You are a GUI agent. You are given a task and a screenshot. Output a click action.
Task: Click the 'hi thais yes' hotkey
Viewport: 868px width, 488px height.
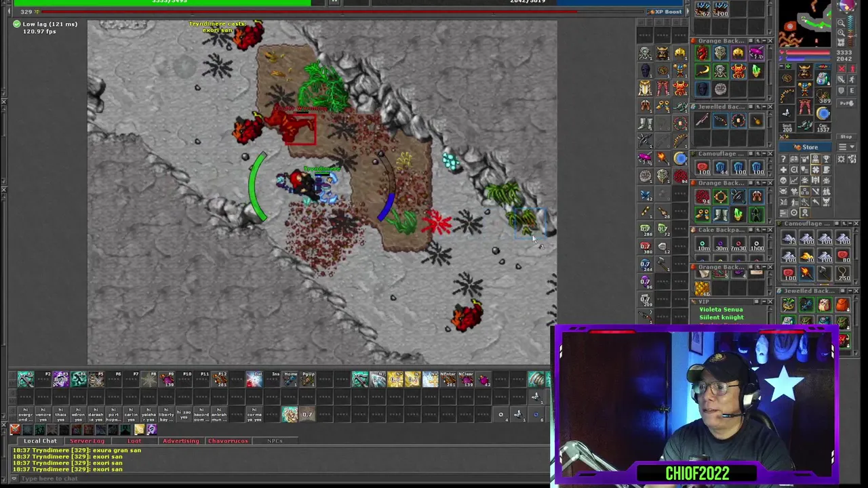click(x=61, y=414)
